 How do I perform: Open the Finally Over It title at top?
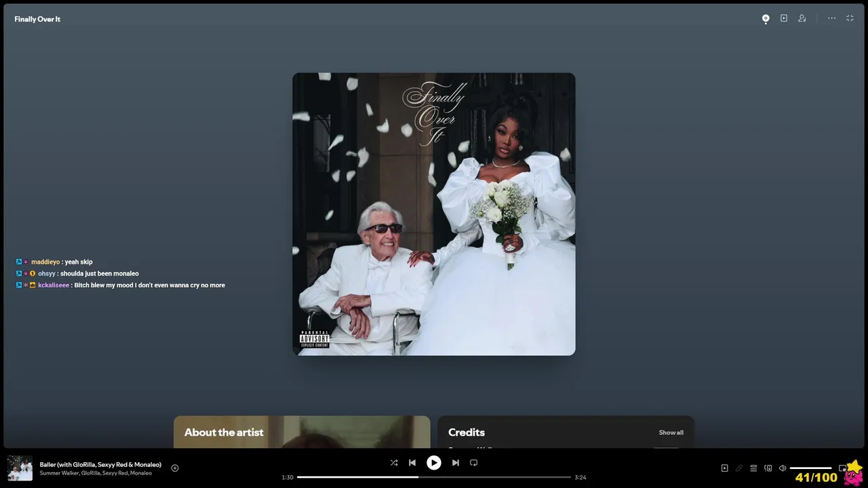(37, 19)
